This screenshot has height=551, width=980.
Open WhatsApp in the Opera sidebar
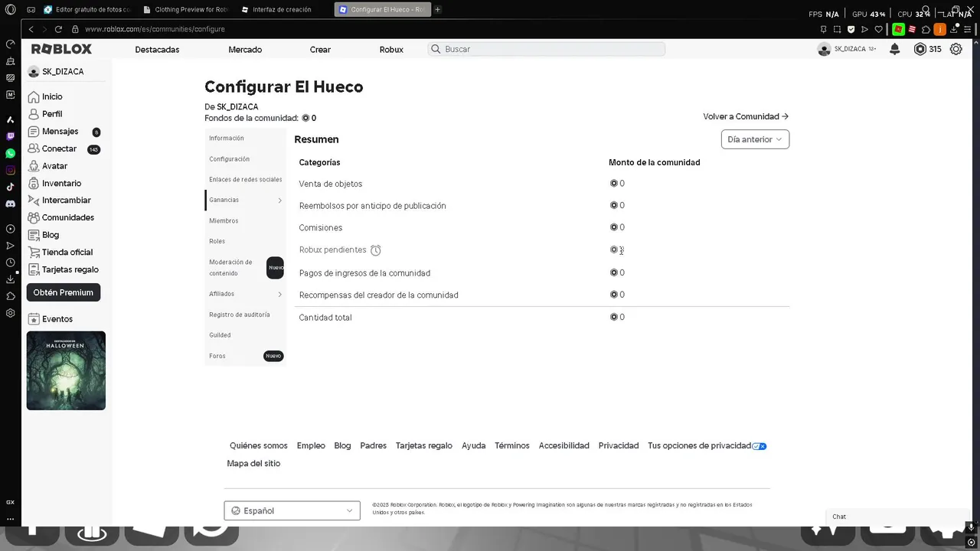tap(10, 153)
